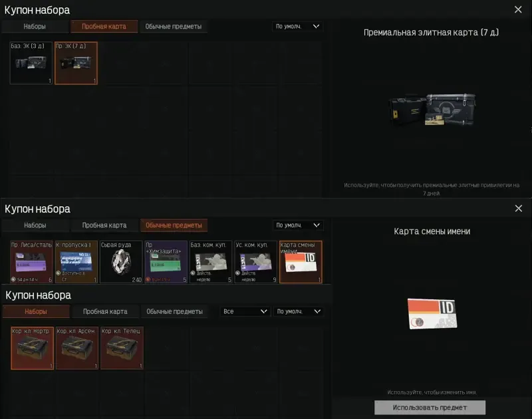Close the Карта смены имени coupon panel
Image resolution: width=532 pixels, height=419 pixels.
(x=519, y=208)
